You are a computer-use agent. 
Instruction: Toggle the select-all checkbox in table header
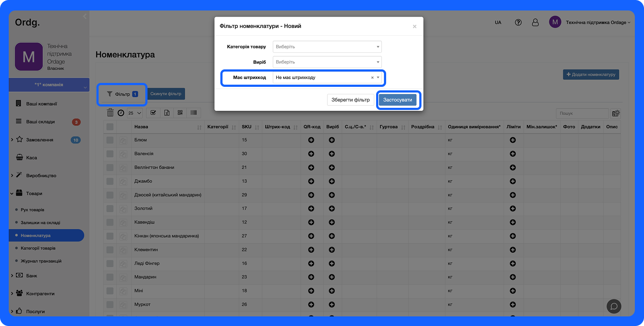click(x=110, y=127)
